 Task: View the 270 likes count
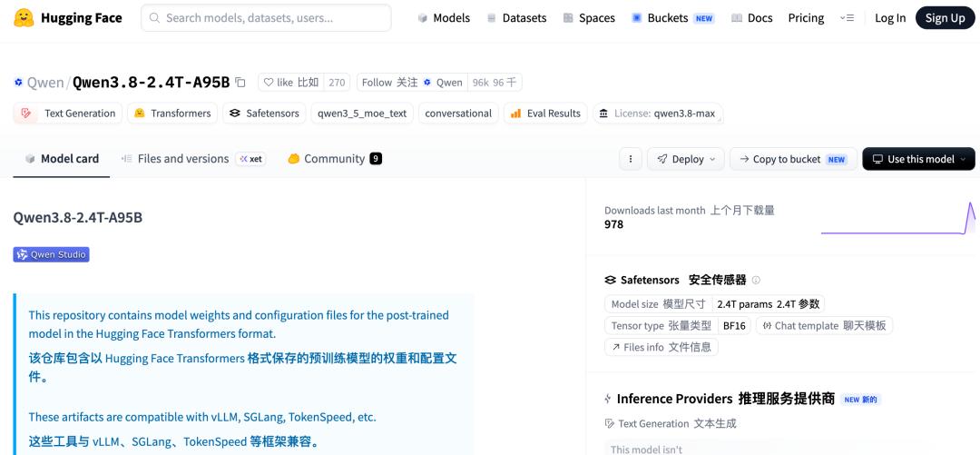(337, 82)
